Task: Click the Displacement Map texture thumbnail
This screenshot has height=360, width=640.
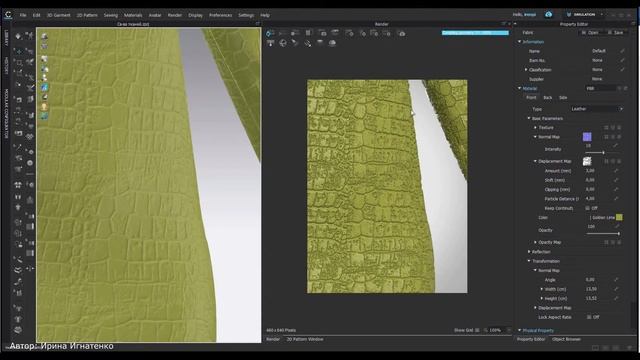Action: 587,161
